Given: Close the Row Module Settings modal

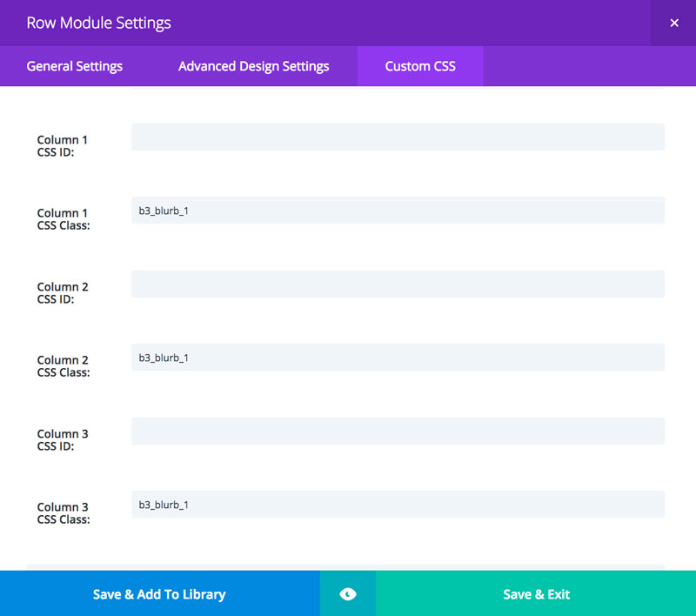Looking at the screenshot, I should coord(674,23).
